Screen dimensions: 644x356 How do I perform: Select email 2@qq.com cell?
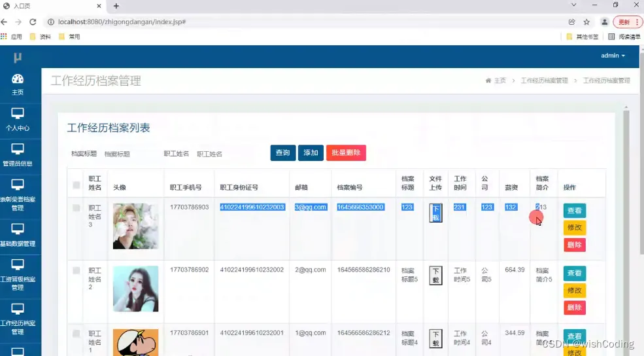310,270
